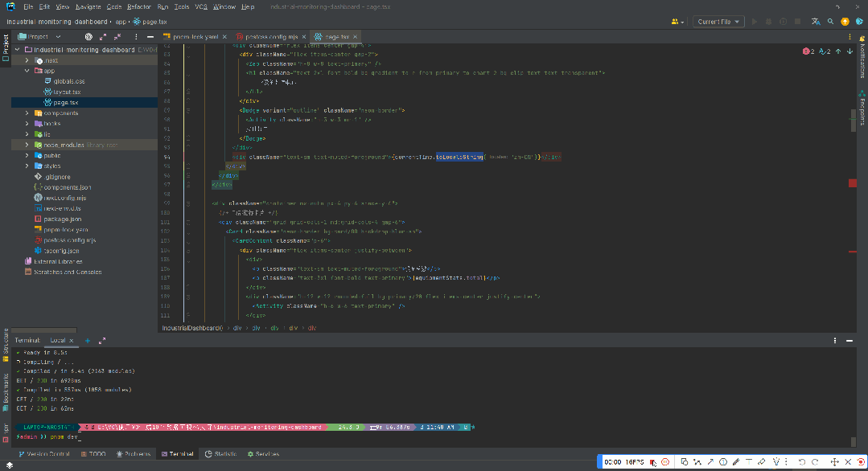Screen dimensions: 868x471
Task: Collapse the app folder
Action: pos(27,71)
